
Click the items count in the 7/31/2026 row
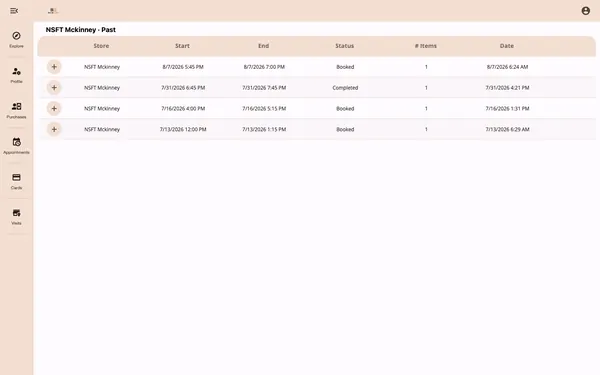point(426,88)
